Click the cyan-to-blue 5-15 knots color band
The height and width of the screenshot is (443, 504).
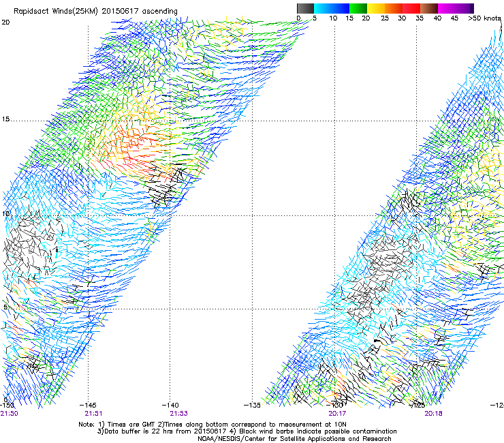click(332, 8)
